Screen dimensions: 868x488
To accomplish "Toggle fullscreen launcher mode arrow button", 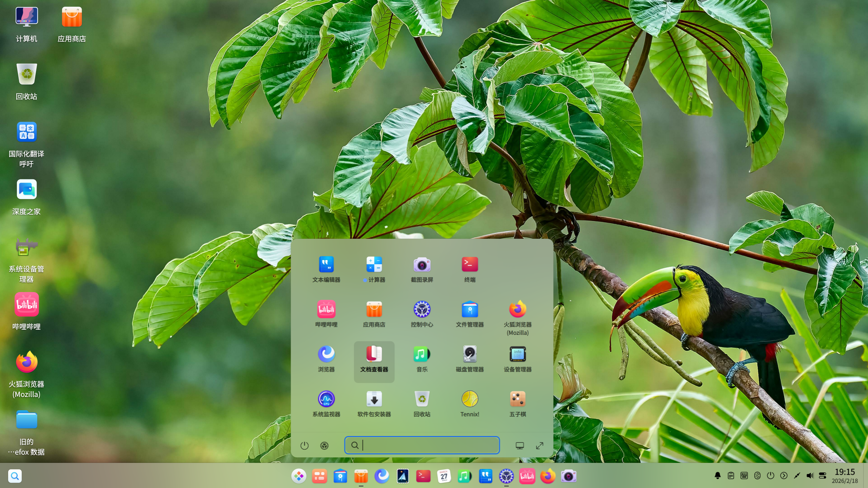I will point(539,446).
